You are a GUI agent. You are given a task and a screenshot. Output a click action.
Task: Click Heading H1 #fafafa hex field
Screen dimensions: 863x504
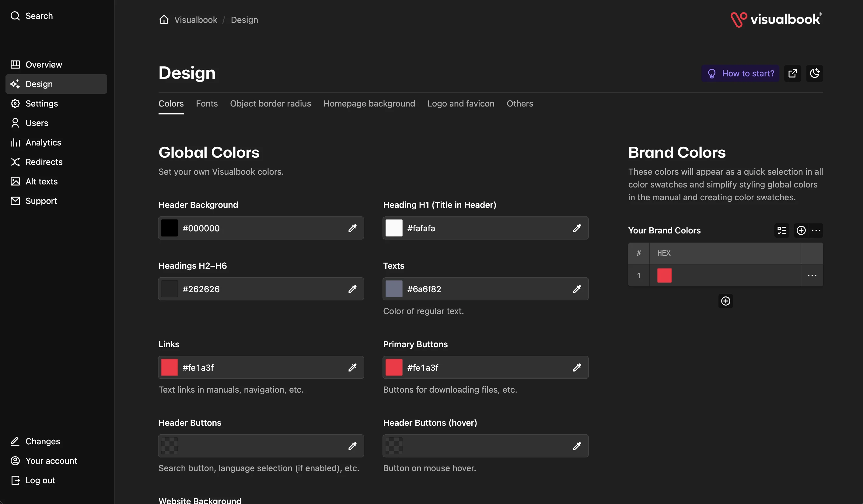(x=486, y=228)
